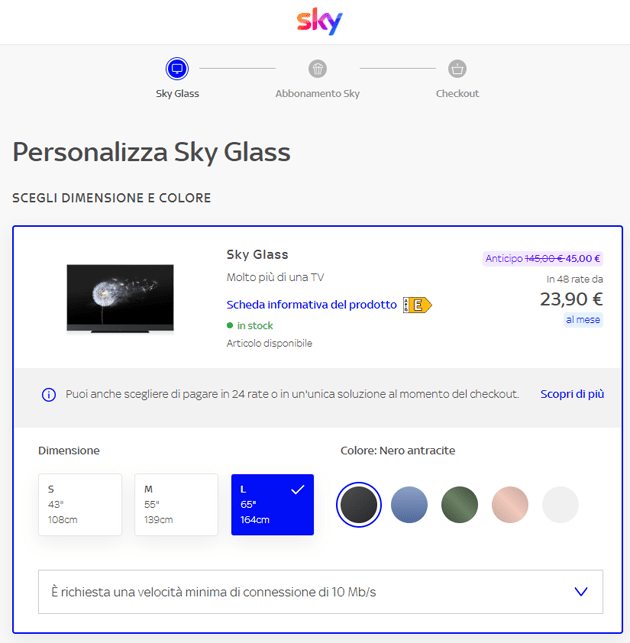Click the blue chevron down arrow
Viewport: 630px width, 643px height.
point(581,592)
